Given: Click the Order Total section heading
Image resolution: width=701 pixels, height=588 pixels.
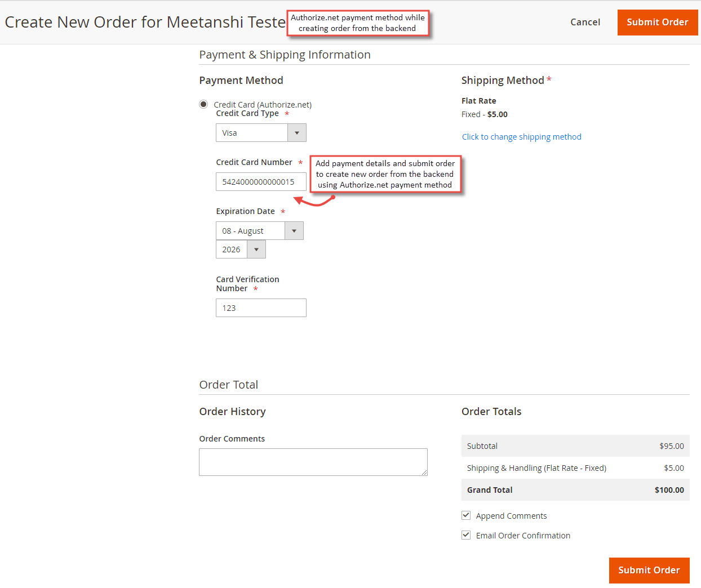Looking at the screenshot, I should tap(229, 385).
